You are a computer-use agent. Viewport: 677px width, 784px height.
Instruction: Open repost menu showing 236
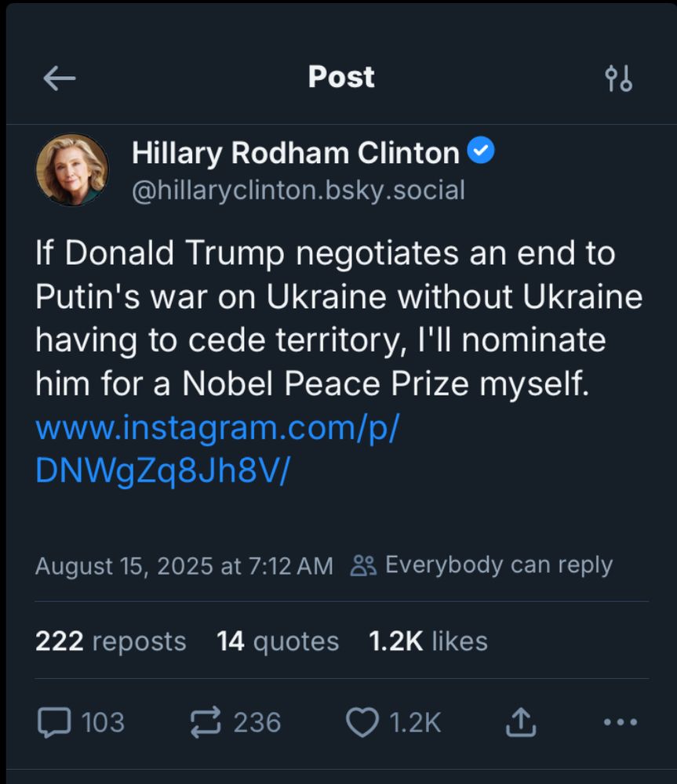pos(206,722)
